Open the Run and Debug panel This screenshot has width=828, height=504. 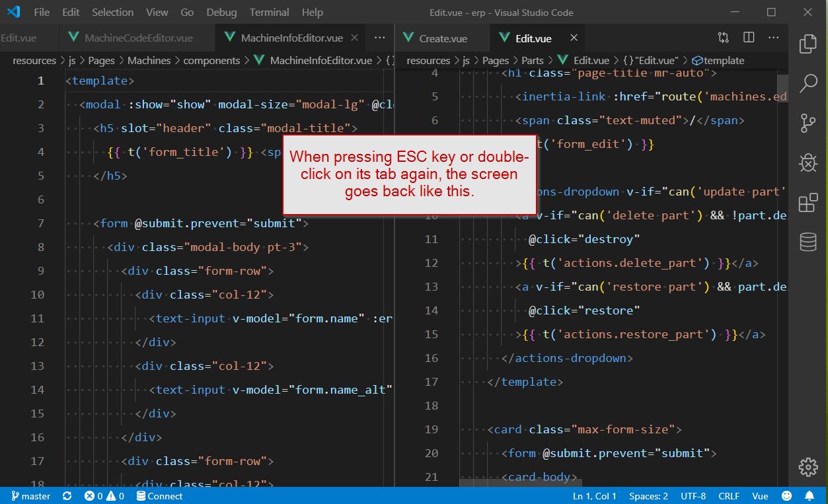click(808, 163)
